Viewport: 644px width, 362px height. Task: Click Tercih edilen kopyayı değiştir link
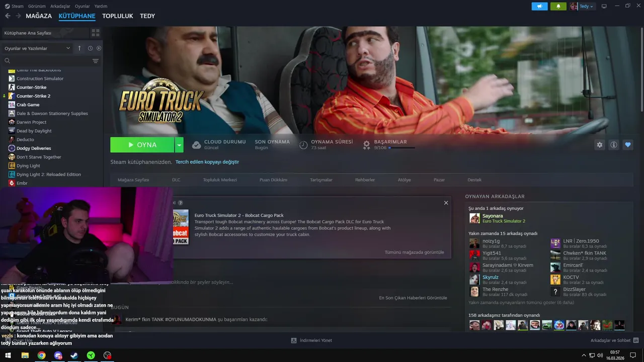click(207, 162)
